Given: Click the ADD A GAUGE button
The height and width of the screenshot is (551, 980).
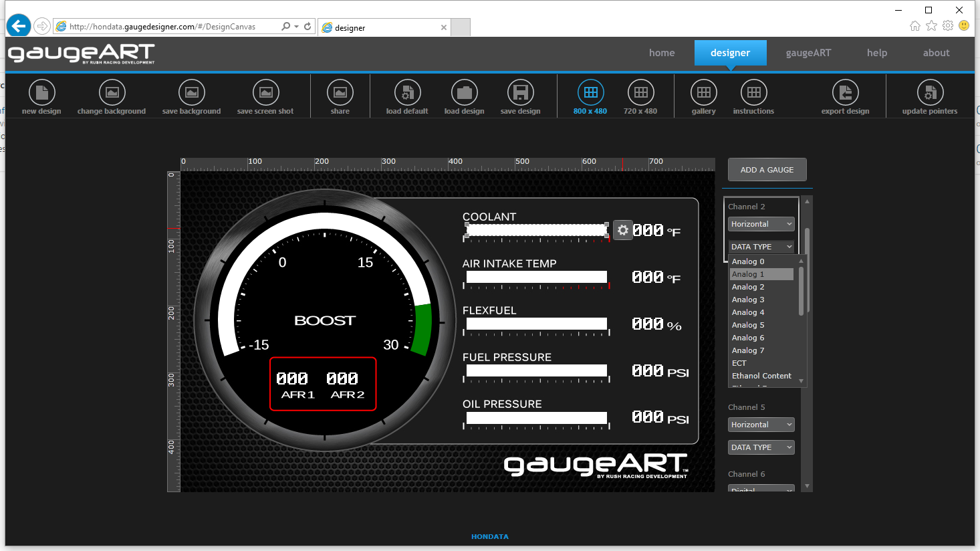Looking at the screenshot, I should [767, 169].
